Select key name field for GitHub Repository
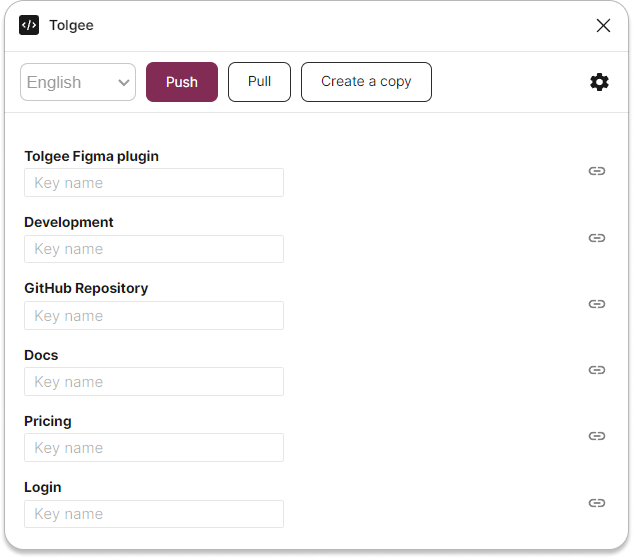Screen dimensions: 633x558 tap(154, 316)
